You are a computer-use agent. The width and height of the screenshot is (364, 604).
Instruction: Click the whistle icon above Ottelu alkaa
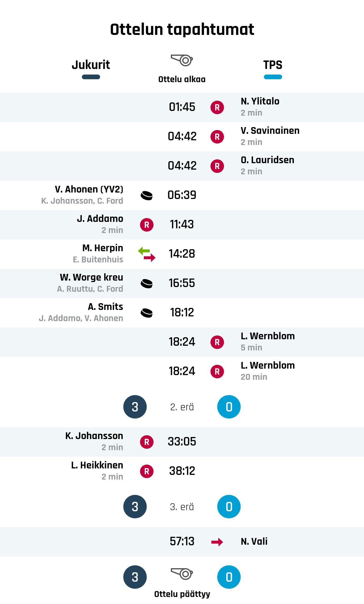point(182,60)
